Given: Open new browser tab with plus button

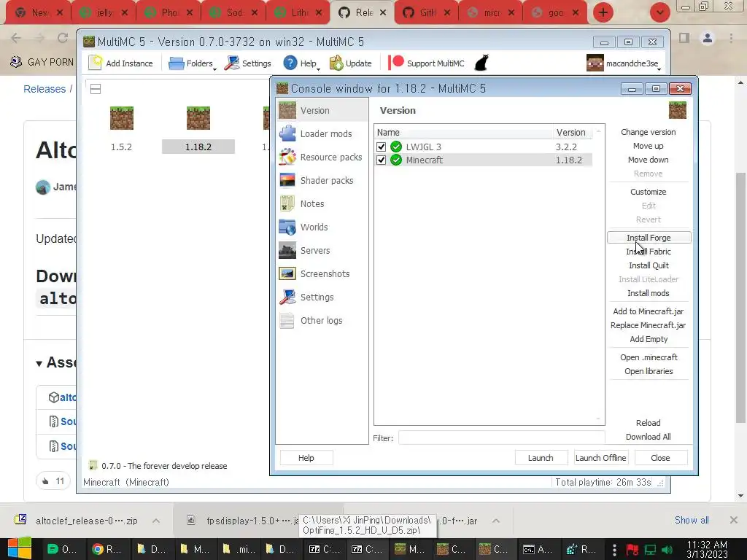Looking at the screenshot, I should [603, 12].
